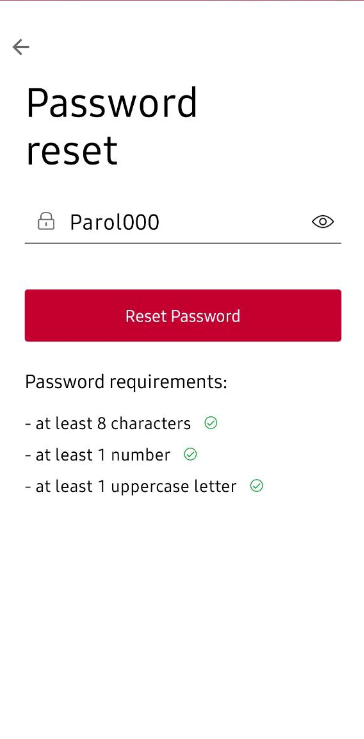364x739 pixels.
Task: Click the 'Password reset' page heading
Action: click(x=111, y=126)
